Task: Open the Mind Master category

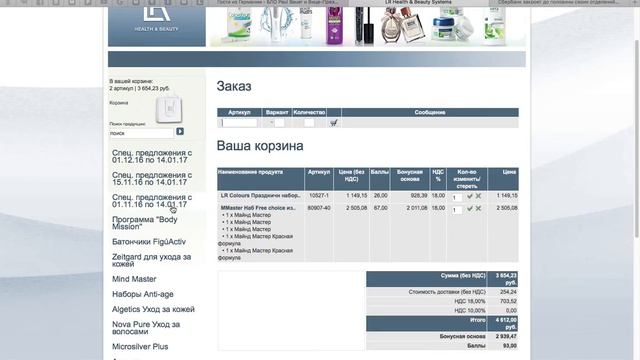Action: [x=134, y=279]
